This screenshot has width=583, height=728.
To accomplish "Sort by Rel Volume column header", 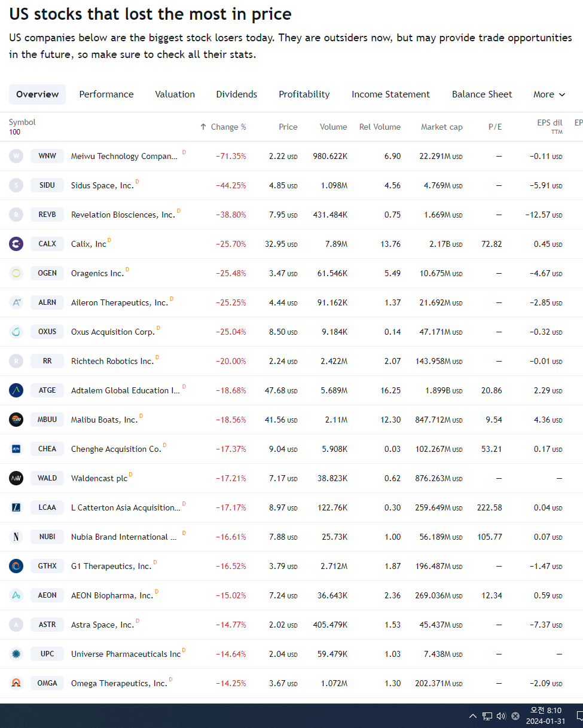I will tap(380, 127).
